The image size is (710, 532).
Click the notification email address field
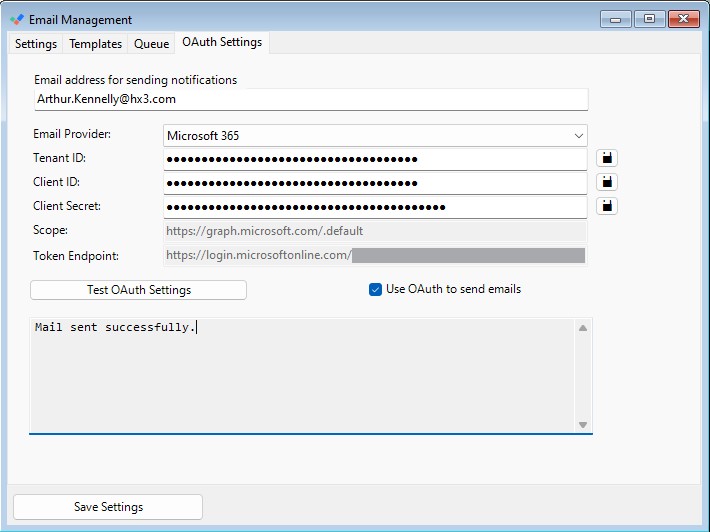[310, 99]
